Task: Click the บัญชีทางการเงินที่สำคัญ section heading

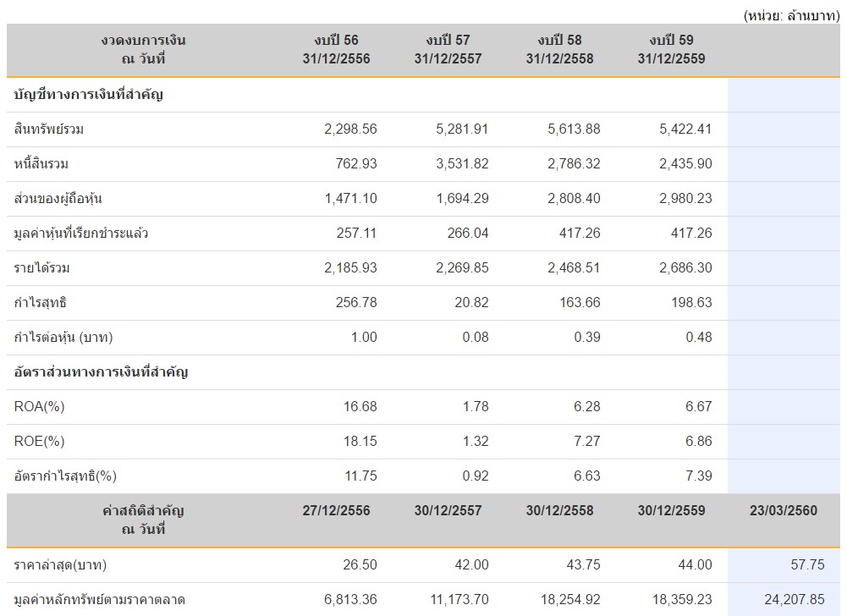Action: (x=89, y=95)
